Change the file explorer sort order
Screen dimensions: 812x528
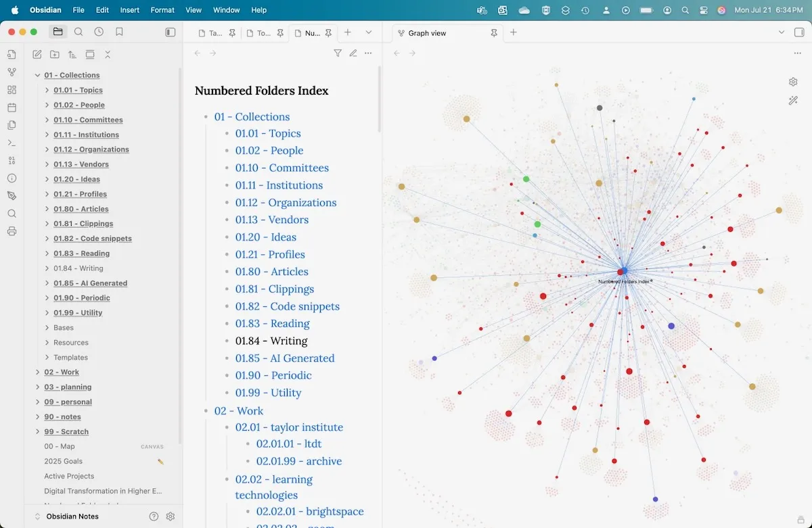[72, 55]
